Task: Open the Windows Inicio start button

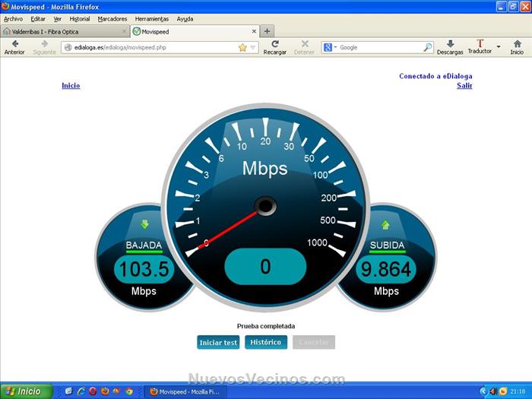Action: [x=27, y=391]
